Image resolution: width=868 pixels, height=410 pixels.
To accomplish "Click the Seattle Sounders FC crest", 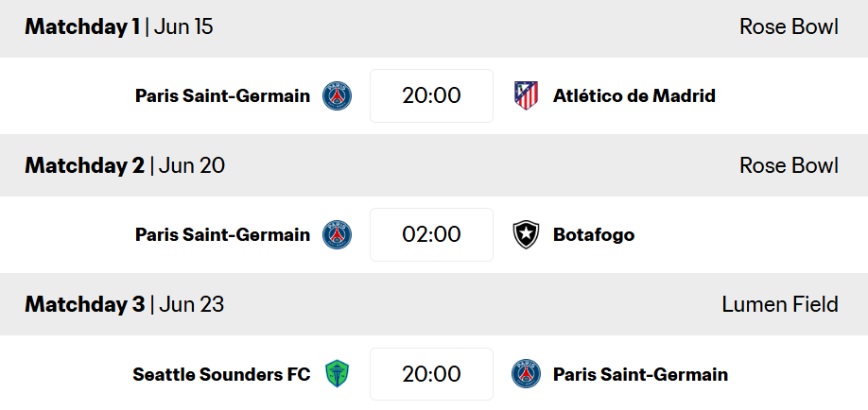I will coord(338,374).
